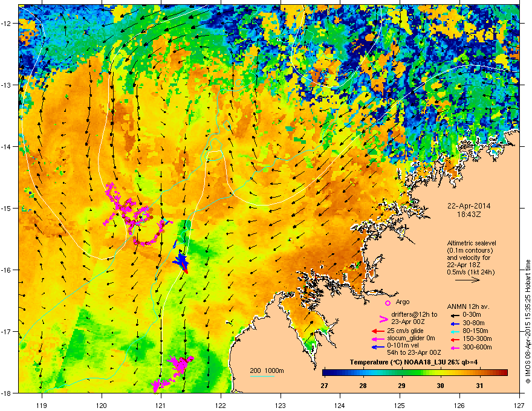Click the longitude axis label '121'
The width and height of the screenshot is (532, 411).
pyautogui.click(x=161, y=405)
